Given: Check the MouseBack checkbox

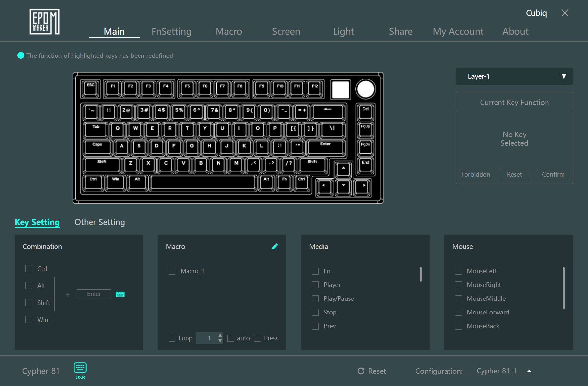Looking at the screenshot, I should click(x=458, y=326).
